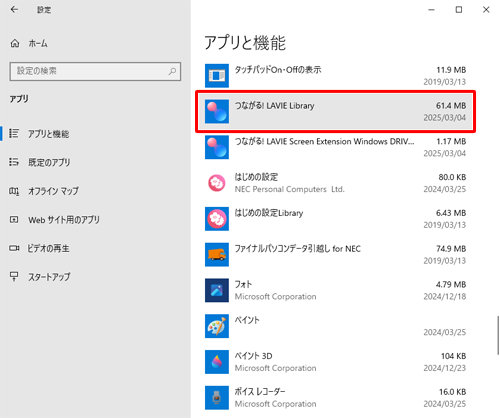Click the magnifier search icon
500x418 pixels.
172,71
